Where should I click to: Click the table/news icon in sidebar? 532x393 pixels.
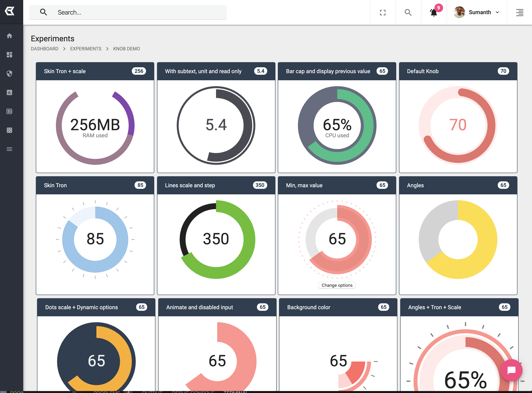coord(9,111)
